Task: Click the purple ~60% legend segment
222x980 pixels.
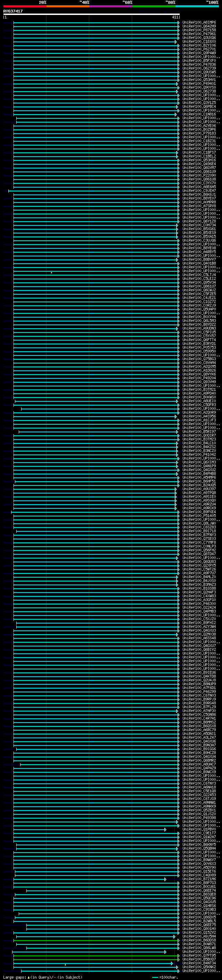Action: (111, 6)
